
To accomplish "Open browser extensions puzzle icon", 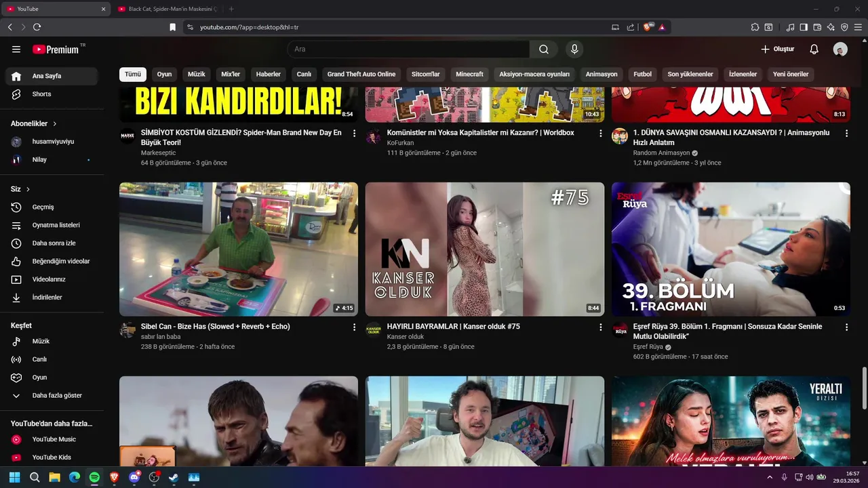I will click(x=755, y=27).
